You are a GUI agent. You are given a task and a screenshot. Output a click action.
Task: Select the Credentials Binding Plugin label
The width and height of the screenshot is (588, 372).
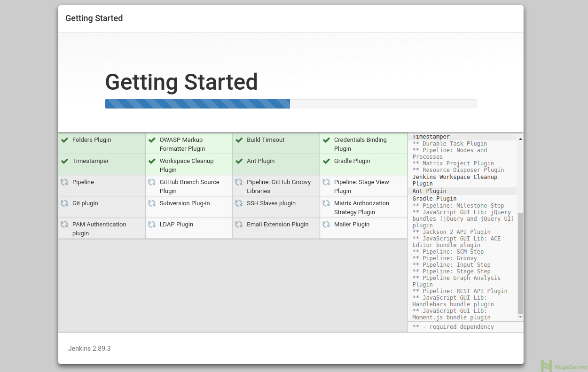[361, 144]
